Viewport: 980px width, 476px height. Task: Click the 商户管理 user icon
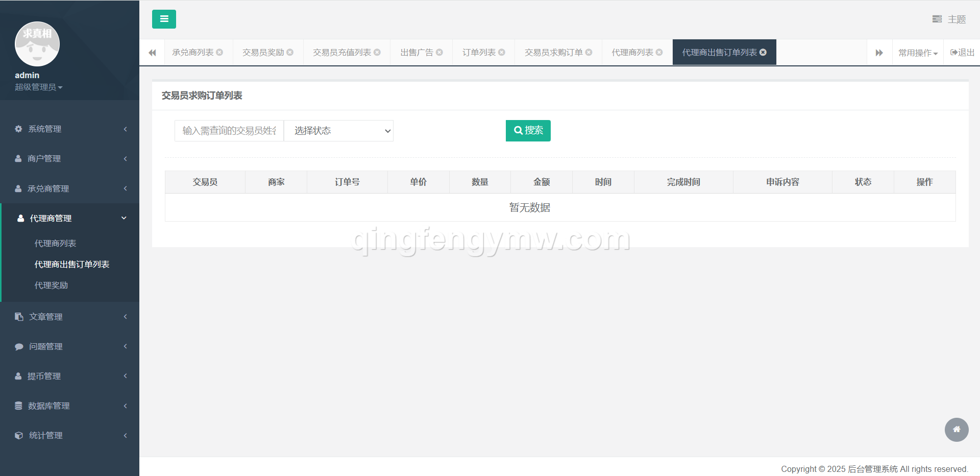pyautogui.click(x=18, y=158)
